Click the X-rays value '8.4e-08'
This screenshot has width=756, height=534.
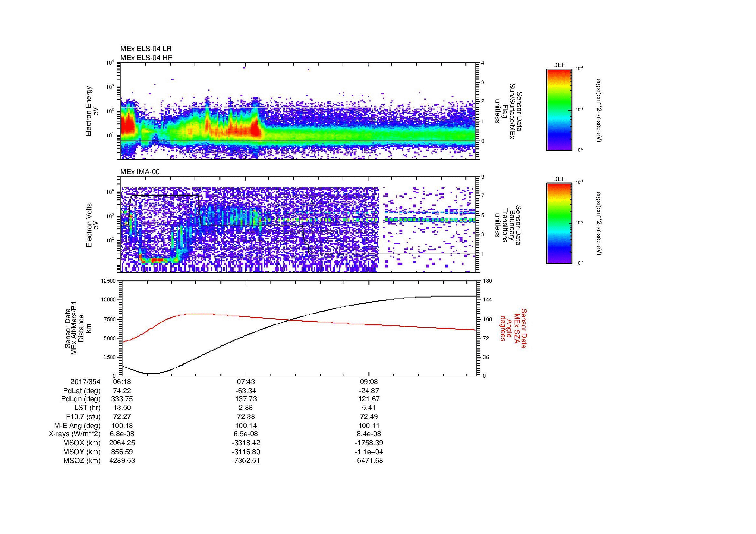(369, 434)
